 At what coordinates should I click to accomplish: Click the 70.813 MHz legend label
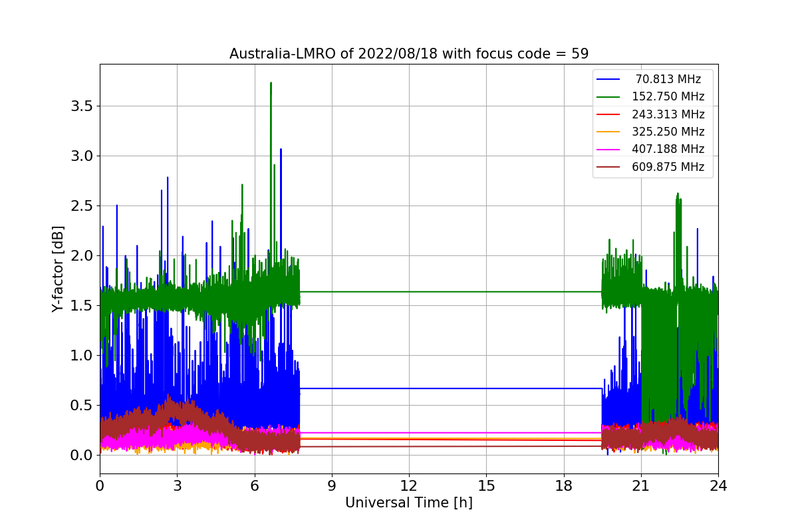coord(668,79)
